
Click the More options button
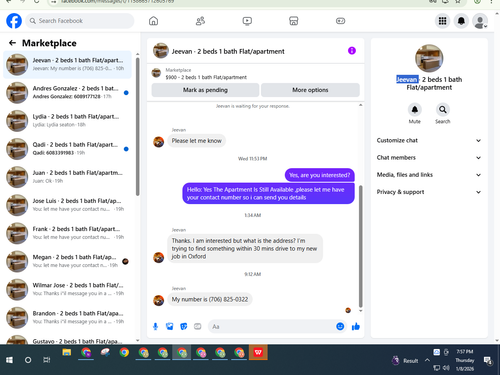(x=310, y=90)
